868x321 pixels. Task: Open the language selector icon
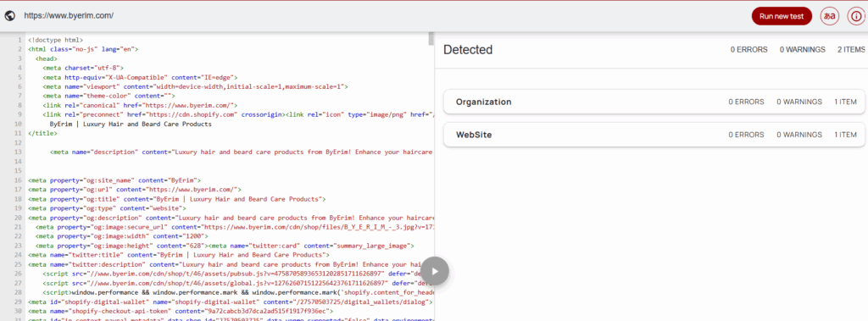click(829, 16)
